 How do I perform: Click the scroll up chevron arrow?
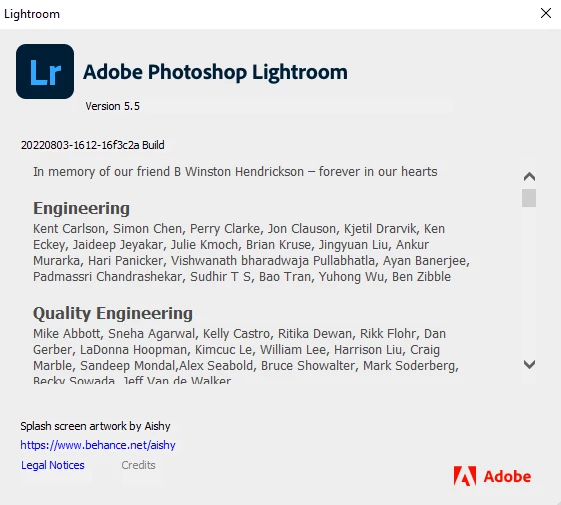point(529,176)
